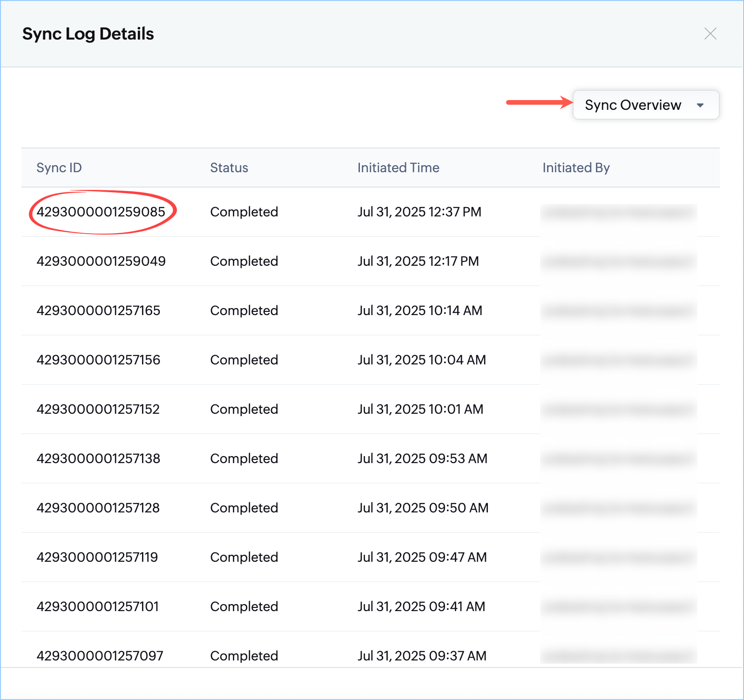Open sync ID 4293000001257097
Screen dimensions: 744x700
[100, 656]
